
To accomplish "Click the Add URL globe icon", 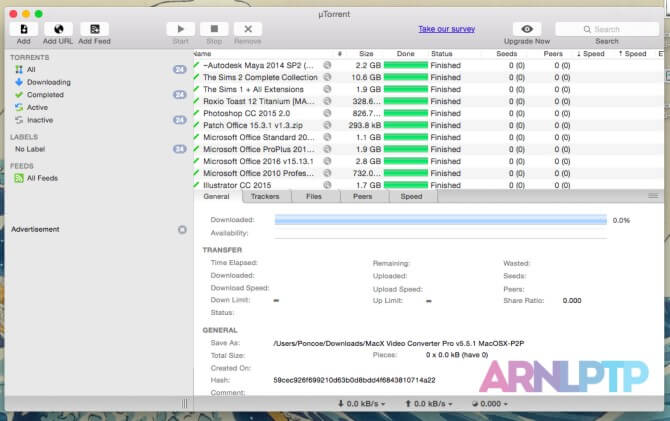I will pyautogui.click(x=58, y=30).
